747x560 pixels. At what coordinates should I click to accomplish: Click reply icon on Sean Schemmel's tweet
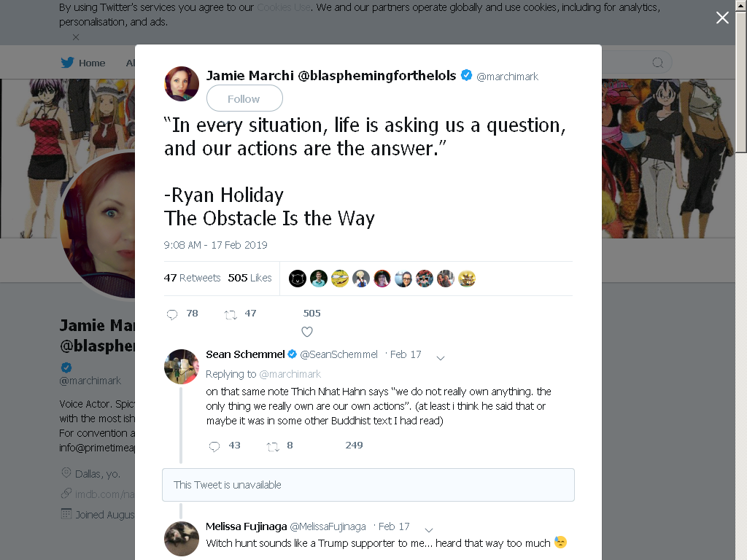pyautogui.click(x=214, y=446)
